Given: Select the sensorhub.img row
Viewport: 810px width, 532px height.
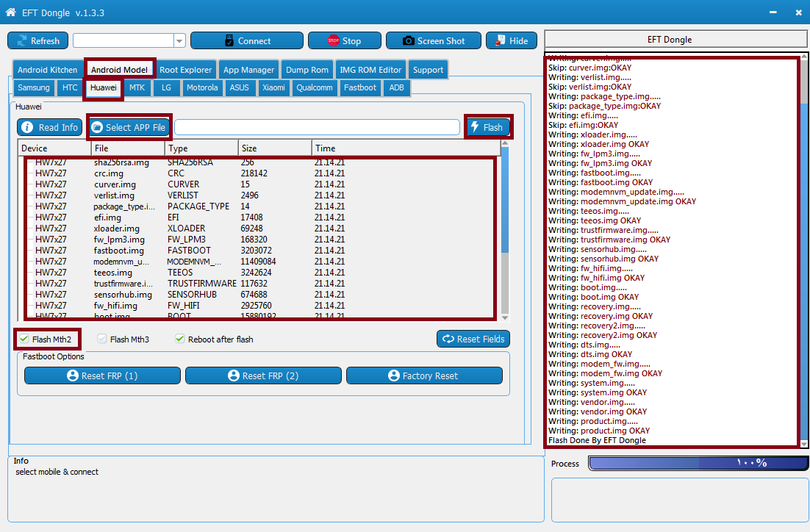Looking at the screenshot, I should point(260,295).
